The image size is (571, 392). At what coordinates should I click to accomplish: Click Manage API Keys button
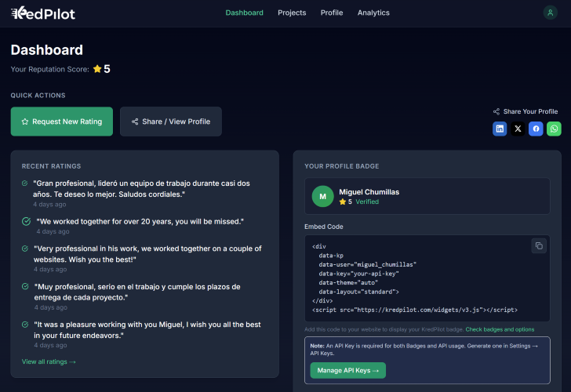pos(347,370)
